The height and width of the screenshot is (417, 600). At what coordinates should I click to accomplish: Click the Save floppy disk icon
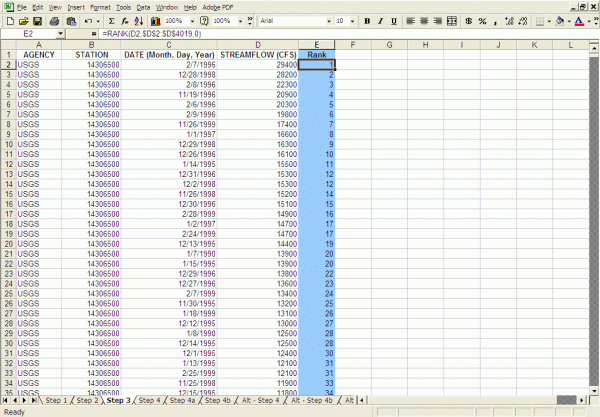click(37, 21)
